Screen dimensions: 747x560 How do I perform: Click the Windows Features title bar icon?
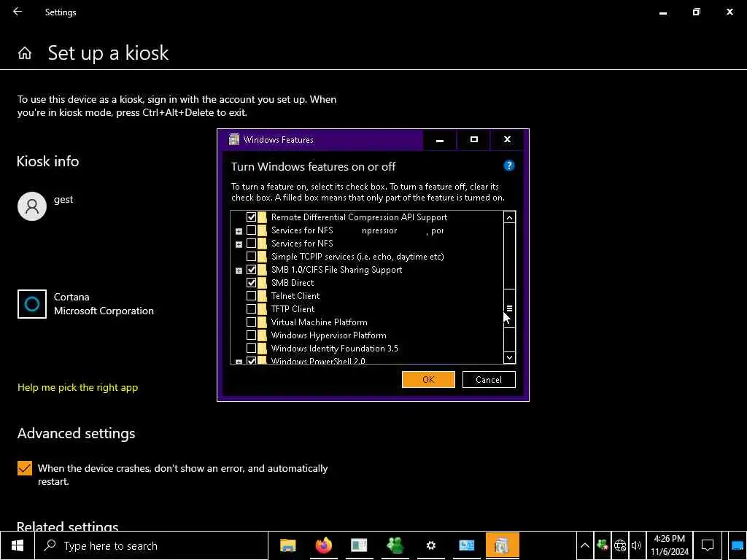pyautogui.click(x=234, y=139)
